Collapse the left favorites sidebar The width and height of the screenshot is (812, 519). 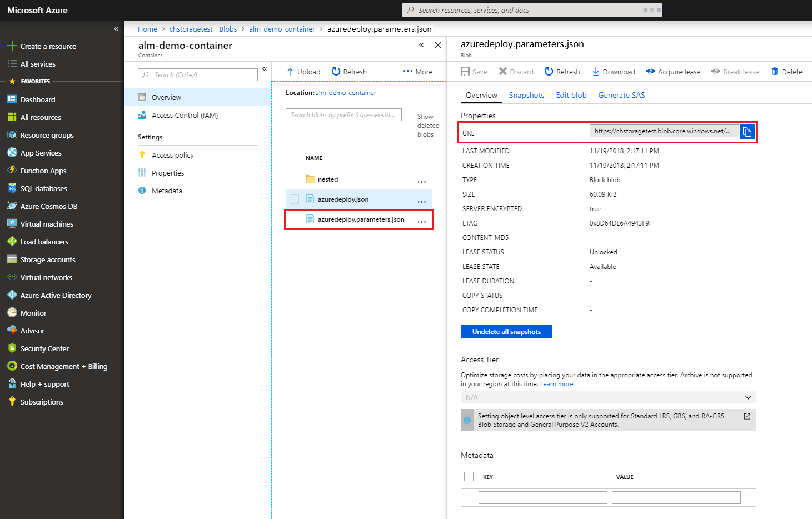pos(116,29)
